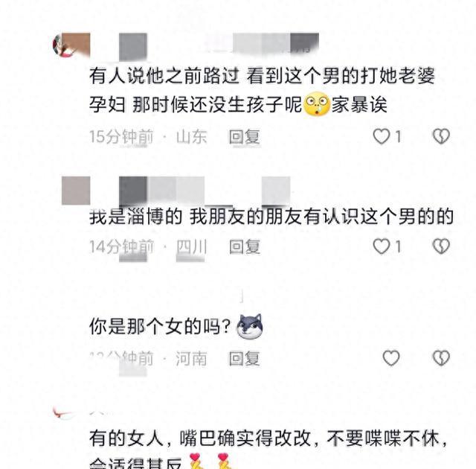Viewport: 476px width, 469px height.
Task: Tap the shocked emoji in first comment
Action: tap(317, 103)
